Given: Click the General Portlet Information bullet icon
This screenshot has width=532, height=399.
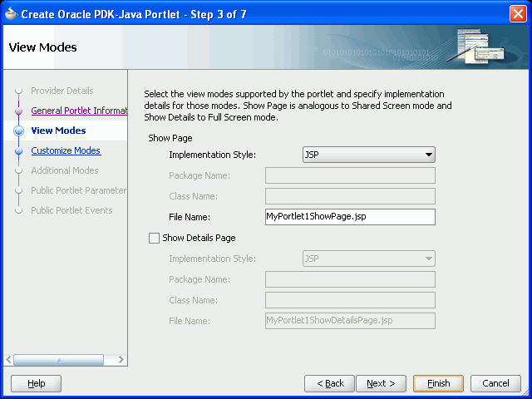Looking at the screenshot, I should (18, 111).
